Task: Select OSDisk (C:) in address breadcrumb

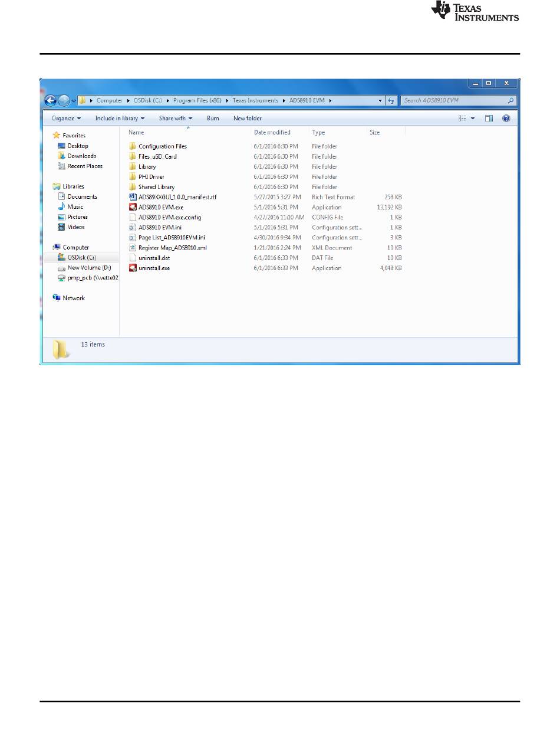Action: (x=147, y=101)
